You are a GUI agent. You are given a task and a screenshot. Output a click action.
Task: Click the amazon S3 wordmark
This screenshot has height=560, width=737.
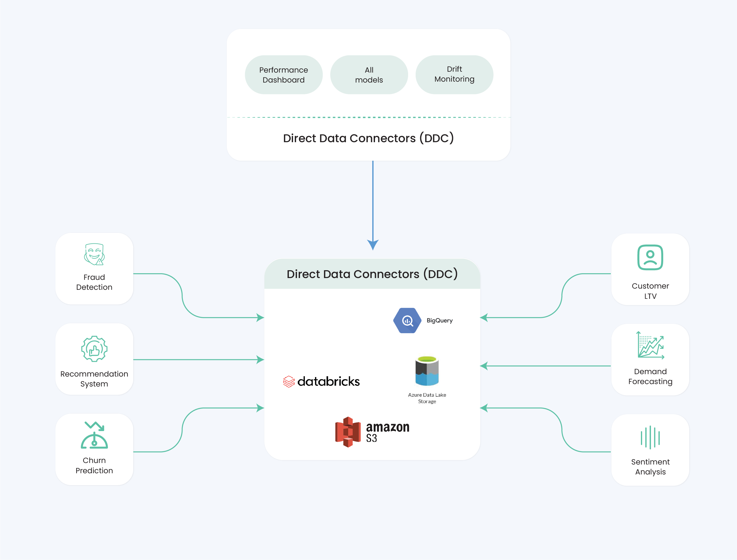point(388,432)
